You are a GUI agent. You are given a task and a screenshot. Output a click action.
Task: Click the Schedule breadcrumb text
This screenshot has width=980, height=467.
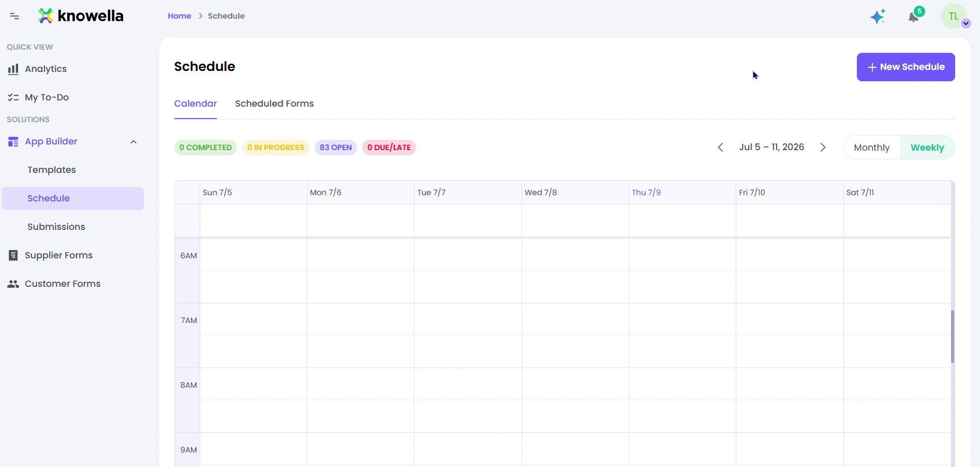click(226, 16)
